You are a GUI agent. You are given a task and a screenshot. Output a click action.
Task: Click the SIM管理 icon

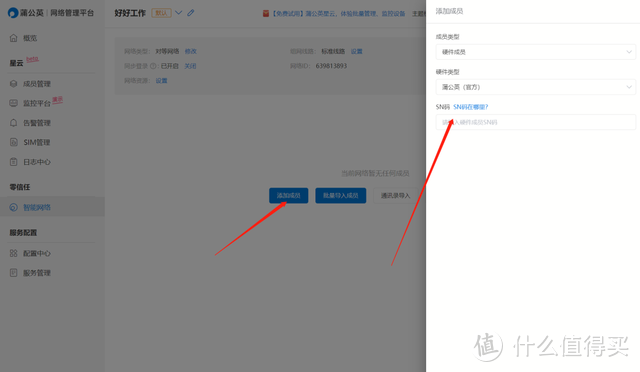click(x=13, y=142)
